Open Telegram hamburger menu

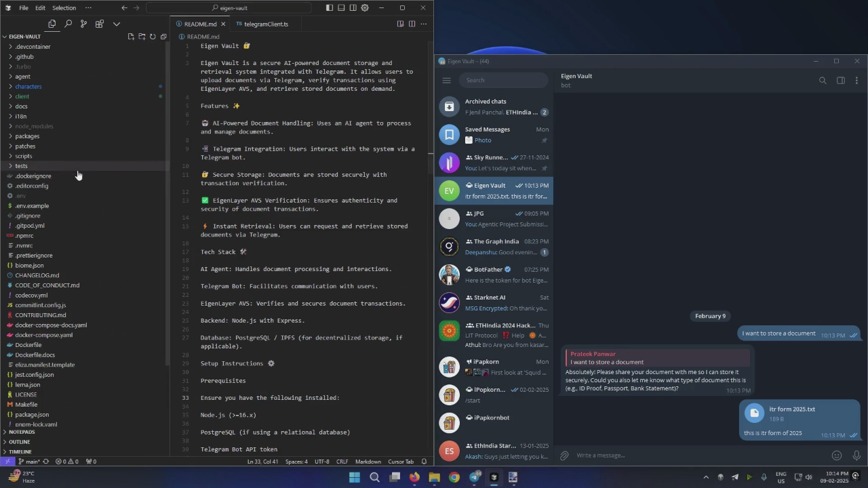click(446, 81)
